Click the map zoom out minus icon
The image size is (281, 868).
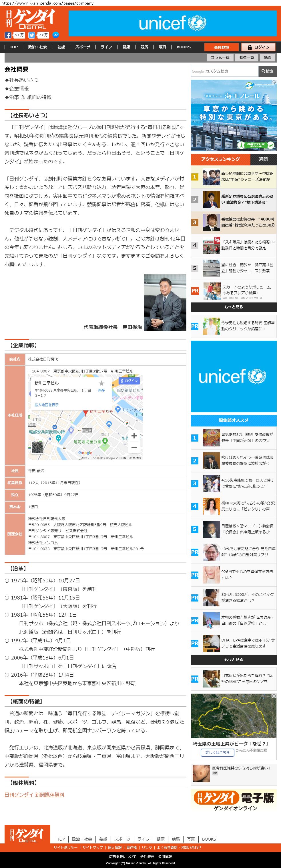coord(134,448)
